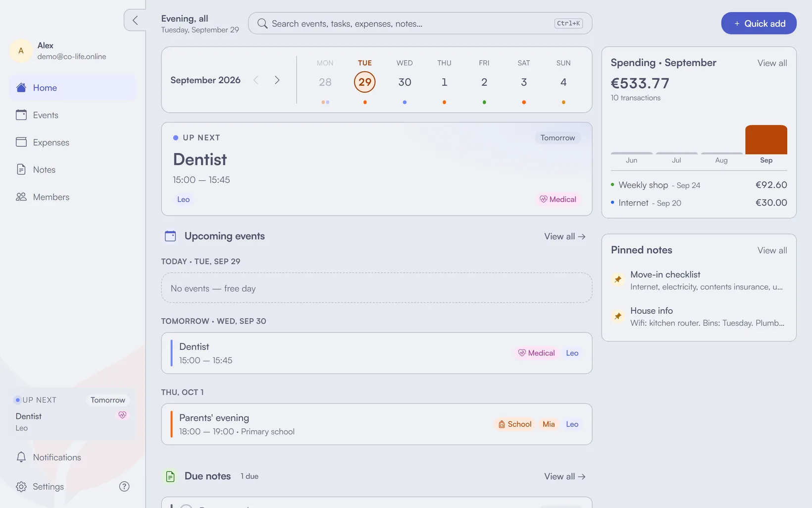Open the Dentist Up Next card
The height and width of the screenshot is (508, 812).
pyautogui.click(x=376, y=169)
